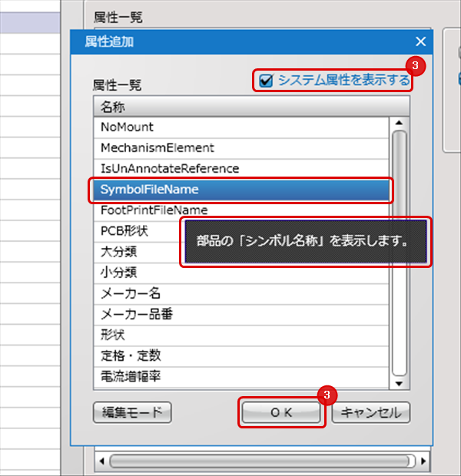461x476 pixels.
Task: Pick FootPrintFileName in the list
Action: point(154,210)
